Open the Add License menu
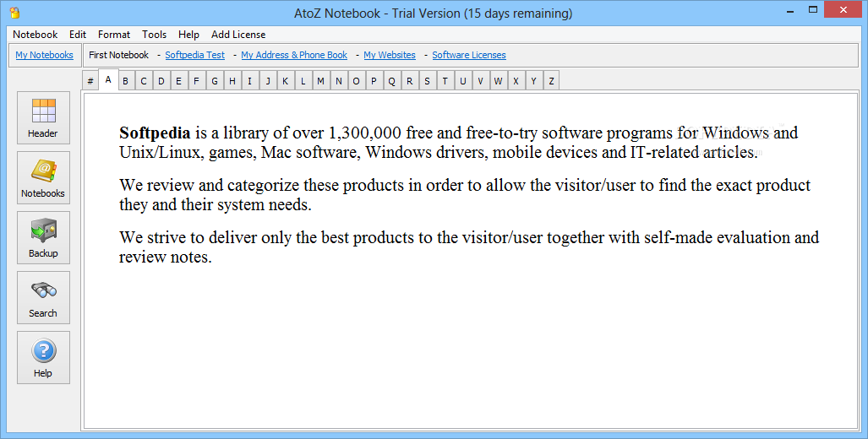This screenshot has width=868, height=439. tap(238, 35)
